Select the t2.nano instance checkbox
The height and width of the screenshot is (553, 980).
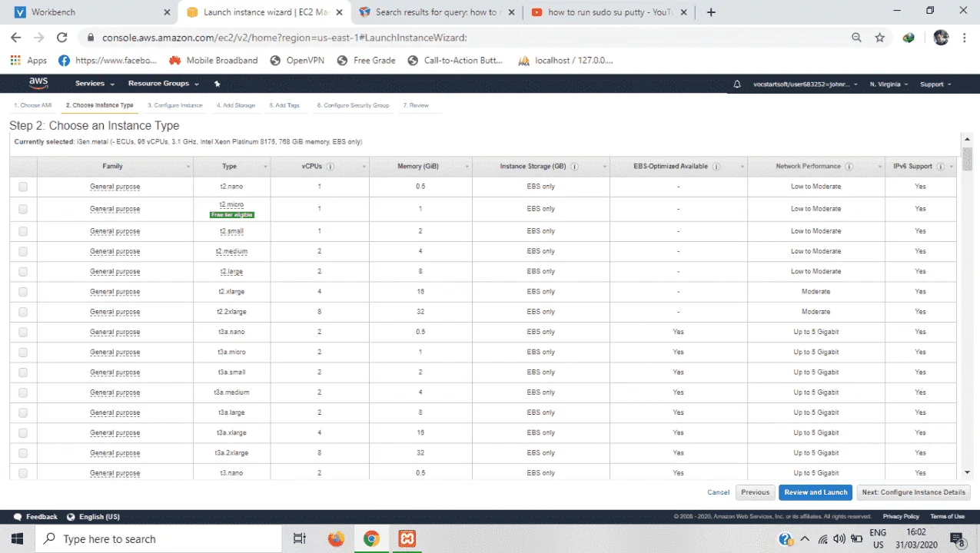coord(23,187)
